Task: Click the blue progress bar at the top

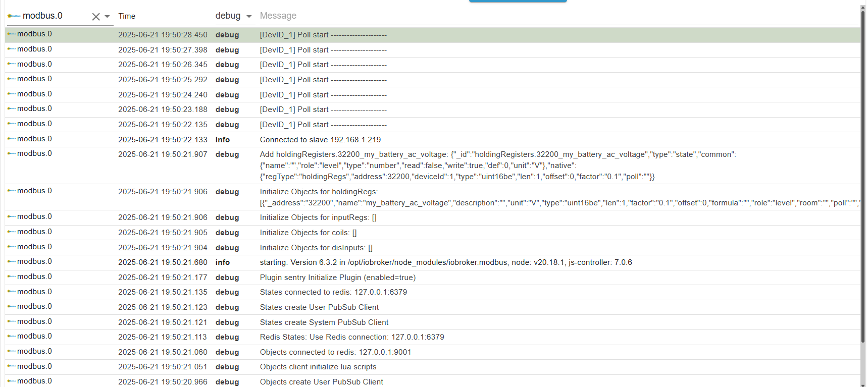Action: click(518, 2)
